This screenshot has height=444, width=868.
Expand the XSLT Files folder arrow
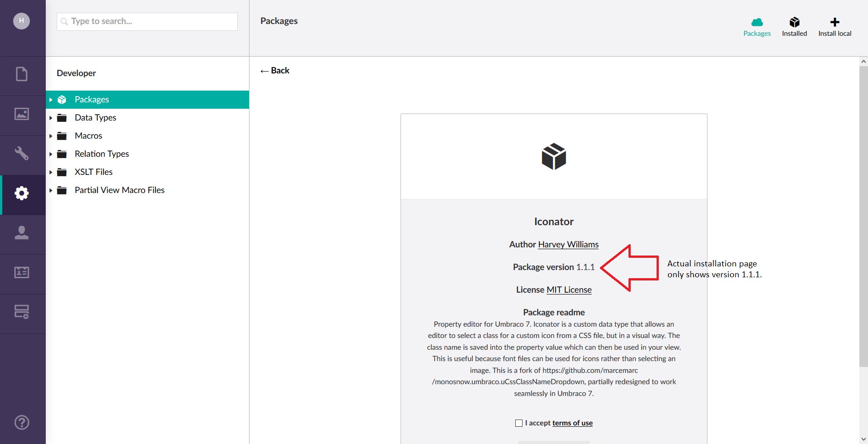pyautogui.click(x=51, y=172)
